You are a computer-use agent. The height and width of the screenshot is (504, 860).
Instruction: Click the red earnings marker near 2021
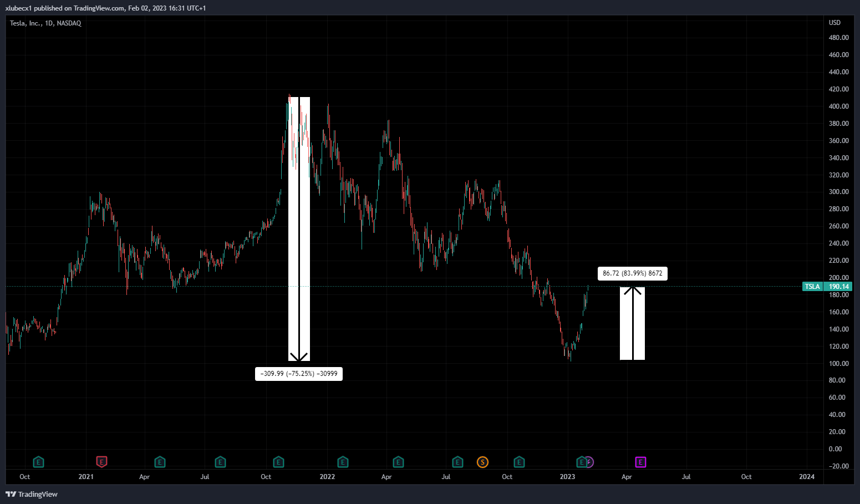(x=101, y=461)
